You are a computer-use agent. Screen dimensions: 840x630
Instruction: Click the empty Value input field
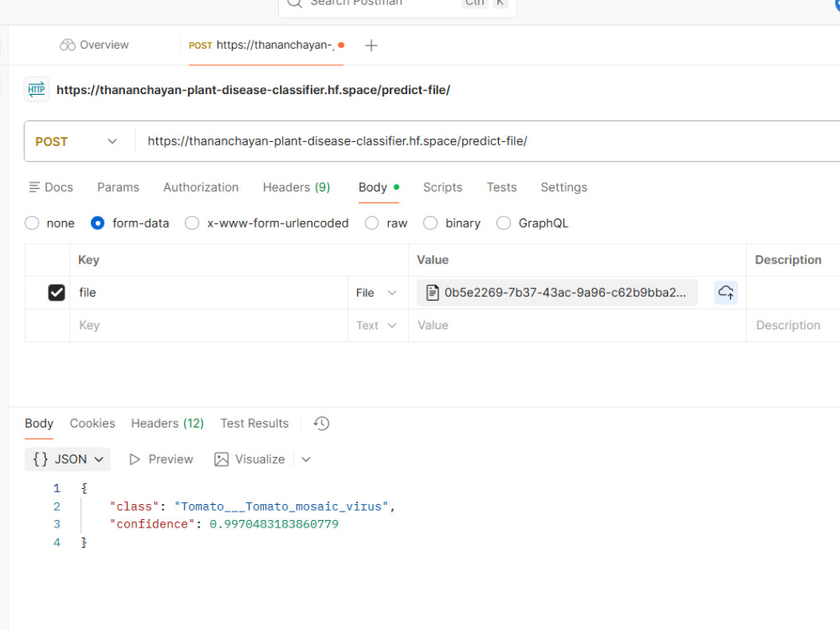tap(577, 325)
